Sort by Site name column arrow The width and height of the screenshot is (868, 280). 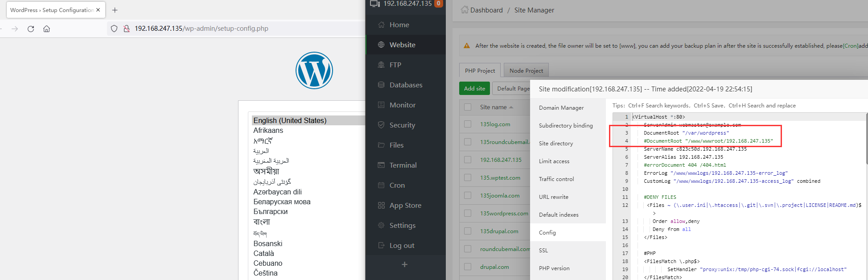coord(511,107)
